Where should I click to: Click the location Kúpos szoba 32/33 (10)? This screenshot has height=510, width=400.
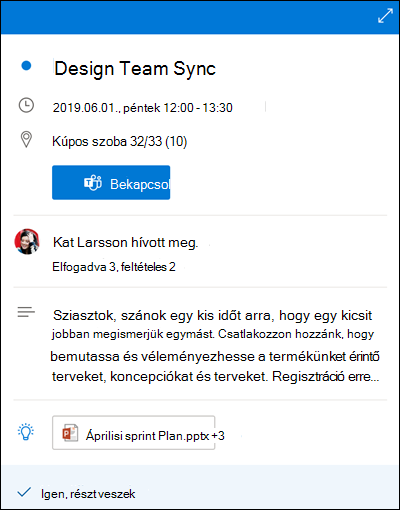[x=120, y=141]
